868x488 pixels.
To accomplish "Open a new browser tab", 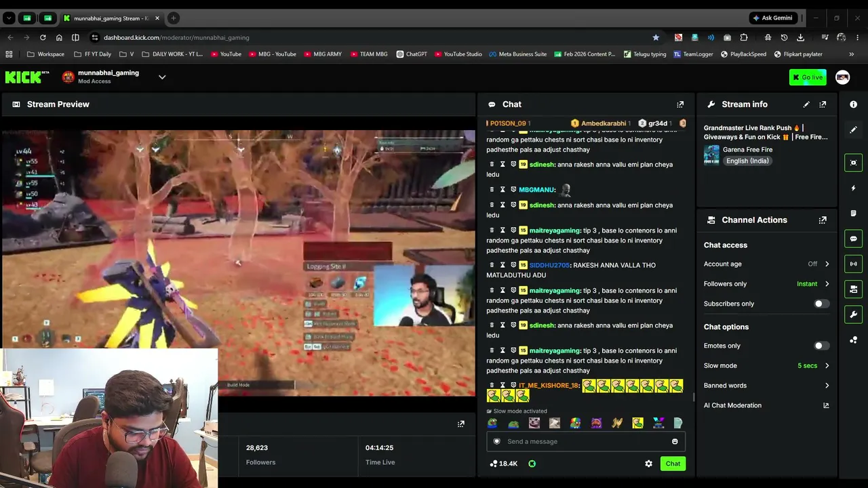I will (x=173, y=18).
